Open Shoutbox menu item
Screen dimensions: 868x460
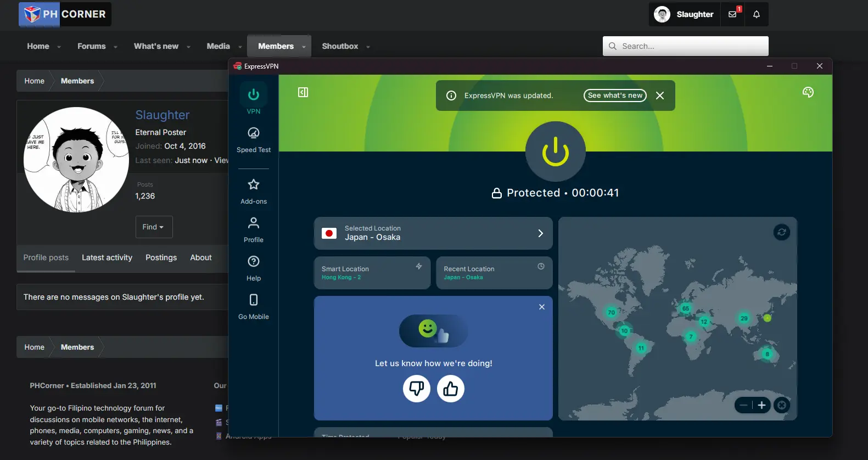340,46
